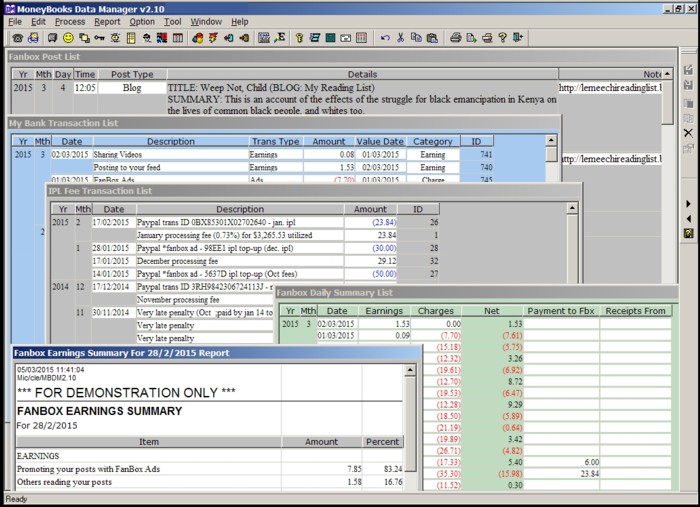Select 'December processing fee' row
Image resolution: width=700 pixels, height=507 pixels.
click(x=240, y=261)
